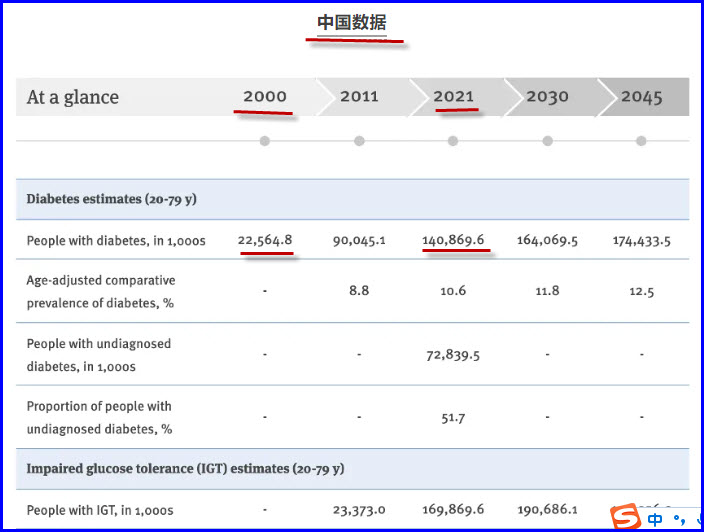Image resolution: width=704 pixels, height=532 pixels.
Task: Click the 中国数据 title heading
Action: click(x=352, y=23)
